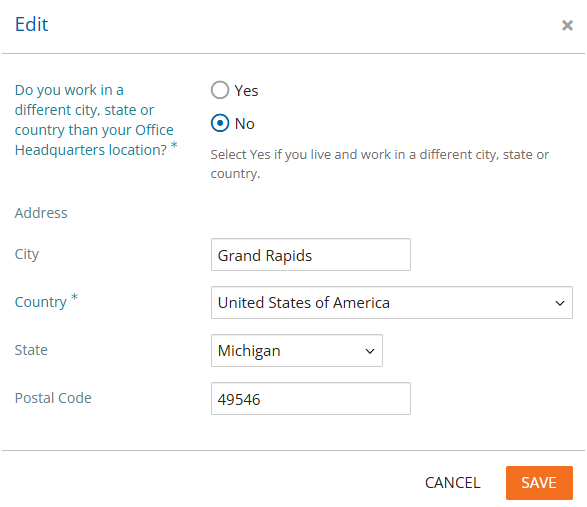Screen dimensions: 587x507
Task: Open the Country dropdown showing United States of America
Action: pos(392,303)
